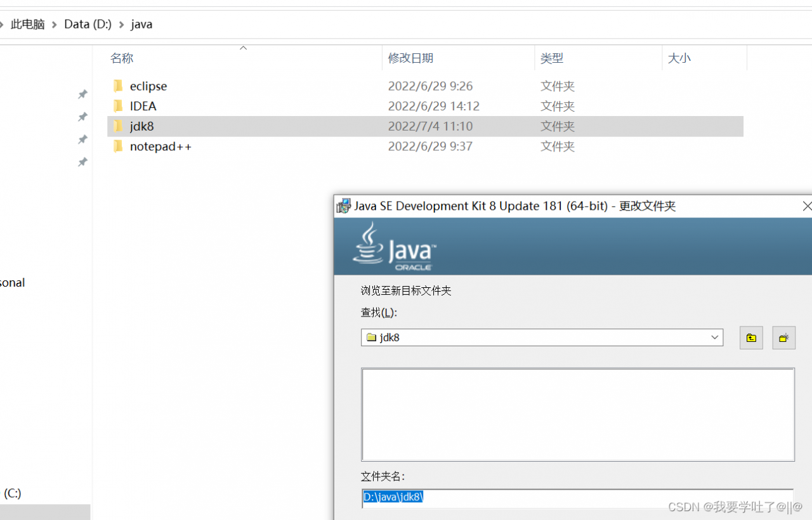Click the 文件夹名 path input field

click(577, 498)
